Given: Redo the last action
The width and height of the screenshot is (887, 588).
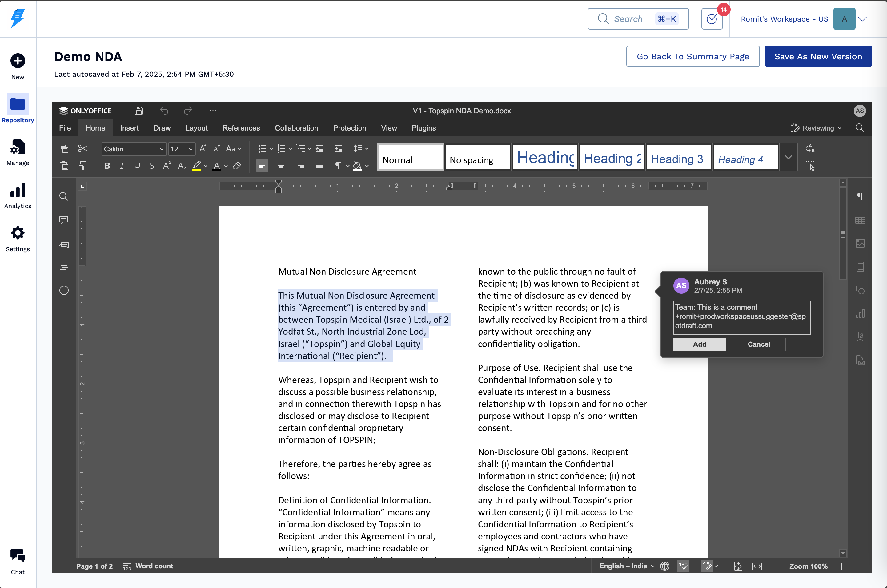Looking at the screenshot, I should coord(188,111).
